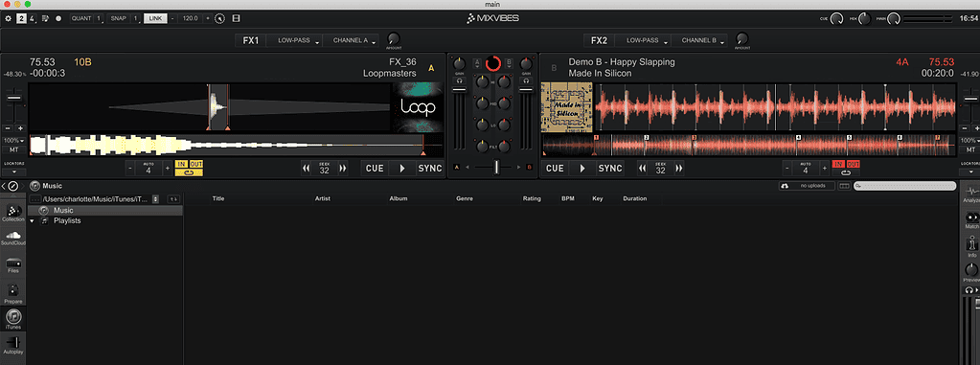Switch to 2-deck layout

pyautogui.click(x=22, y=18)
